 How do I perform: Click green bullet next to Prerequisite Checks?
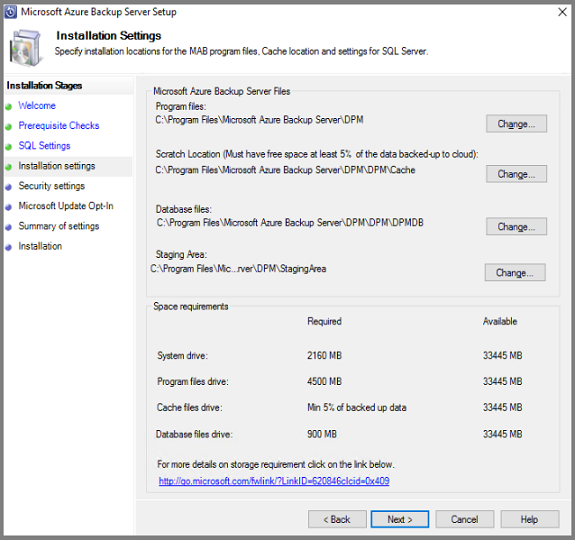[9, 127]
